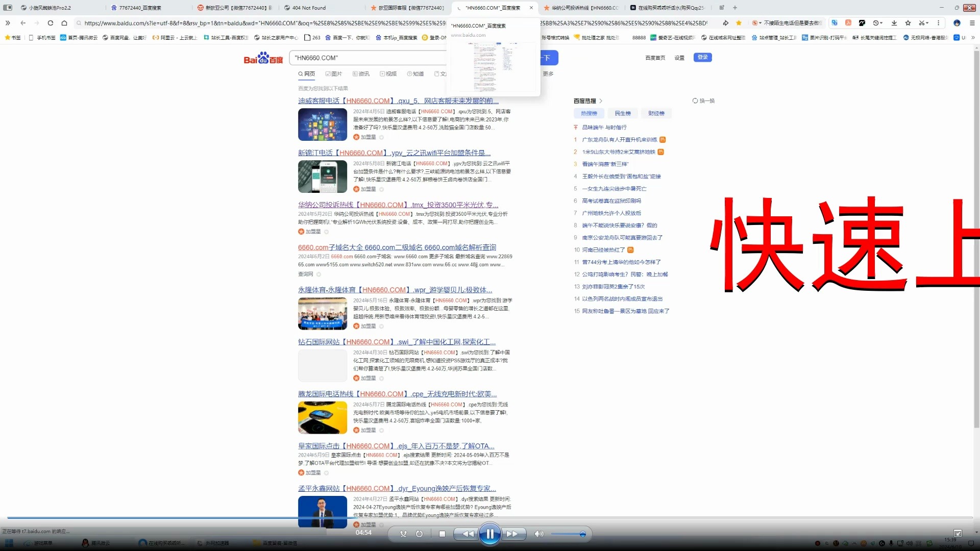Open the browser downloads icon
This screenshot has height=551, width=980.
coord(894,23)
